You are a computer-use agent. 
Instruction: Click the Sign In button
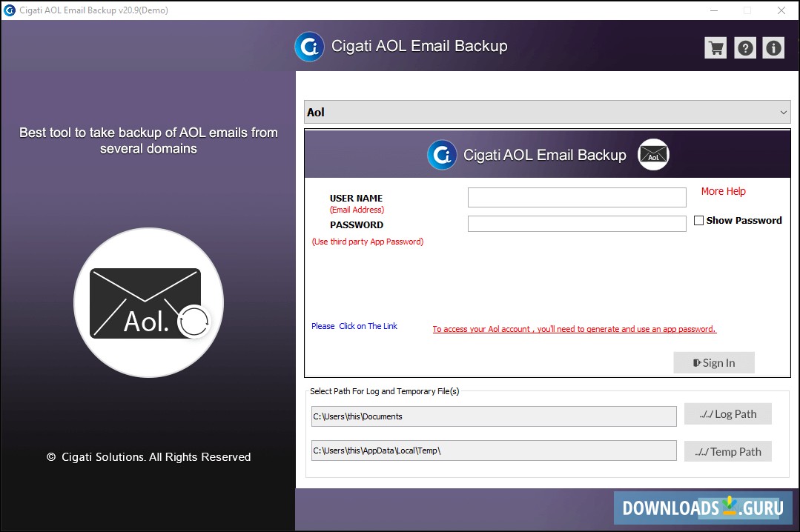[x=714, y=362]
